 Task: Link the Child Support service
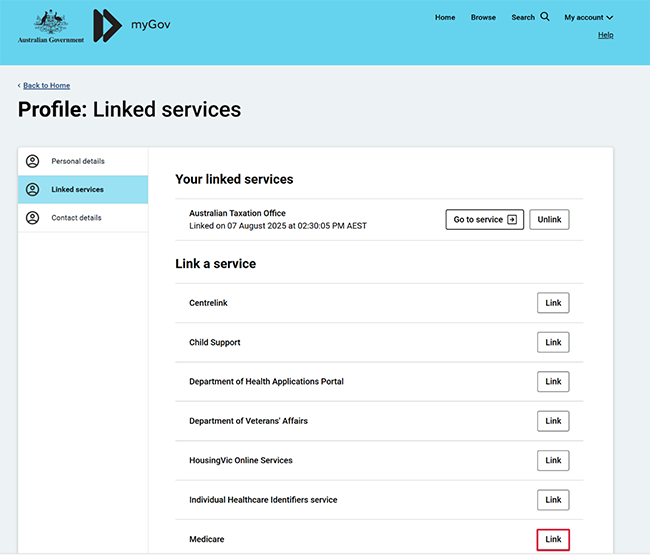coord(553,342)
